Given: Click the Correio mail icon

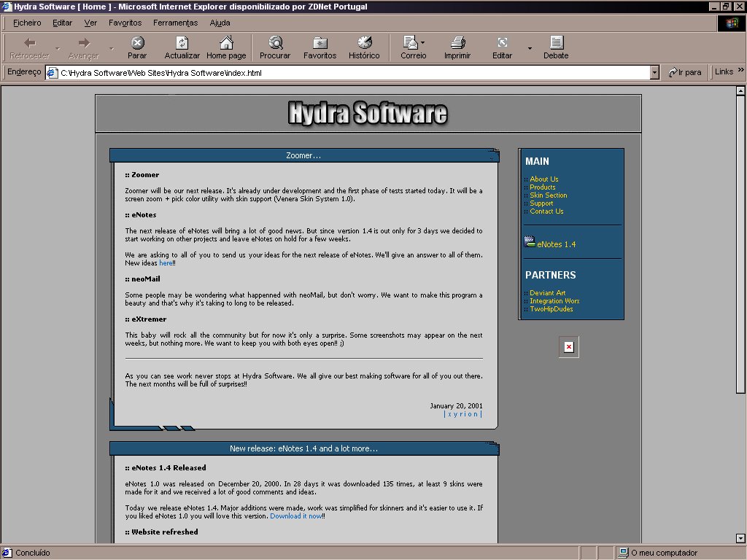Looking at the screenshot, I should pos(411,45).
